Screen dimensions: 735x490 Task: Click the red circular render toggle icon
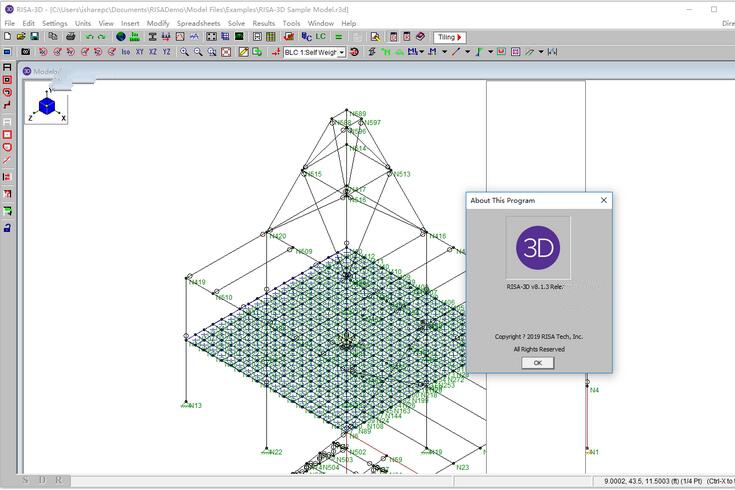click(354, 52)
